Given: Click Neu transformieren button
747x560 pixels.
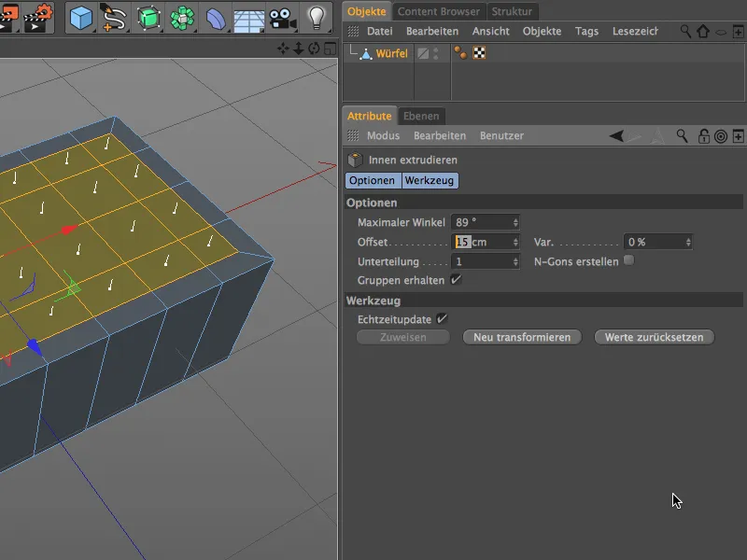Looking at the screenshot, I should [x=522, y=337].
